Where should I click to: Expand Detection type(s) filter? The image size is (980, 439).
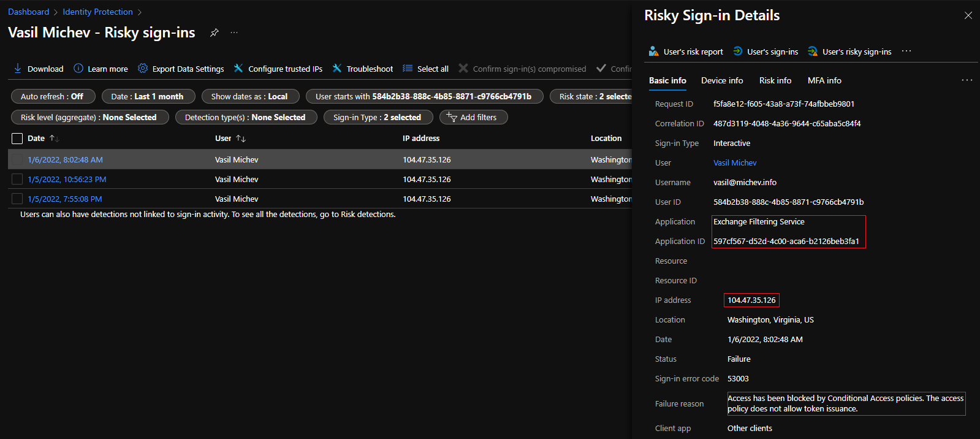(245, 117)
